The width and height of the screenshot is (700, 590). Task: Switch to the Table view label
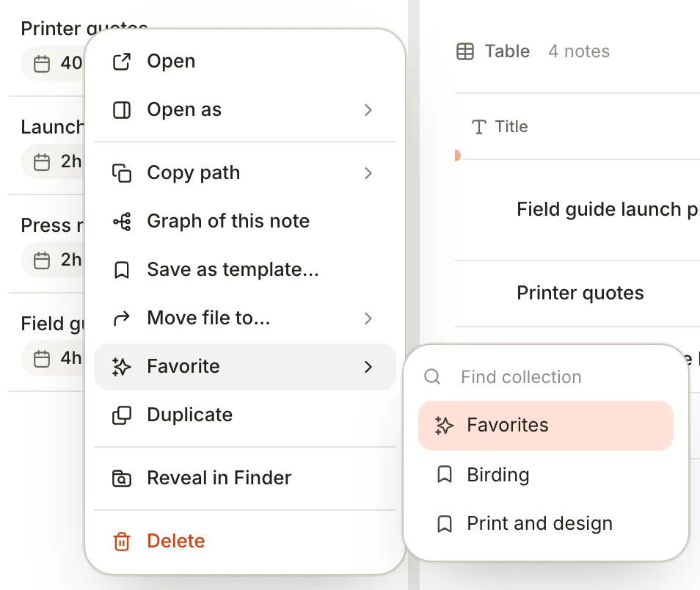(507, 51)
